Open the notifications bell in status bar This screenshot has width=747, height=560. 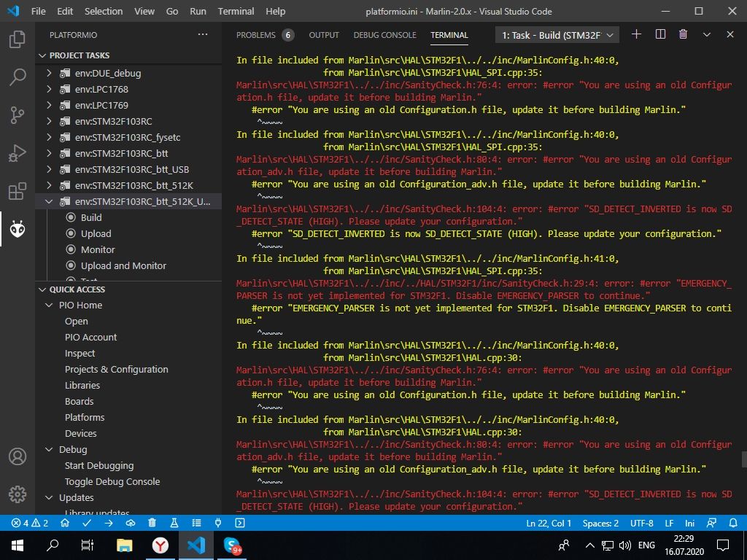coord(734,523)
